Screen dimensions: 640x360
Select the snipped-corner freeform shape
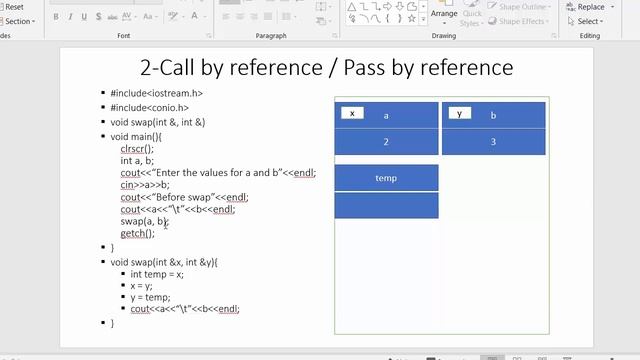(x=412, y=7)
